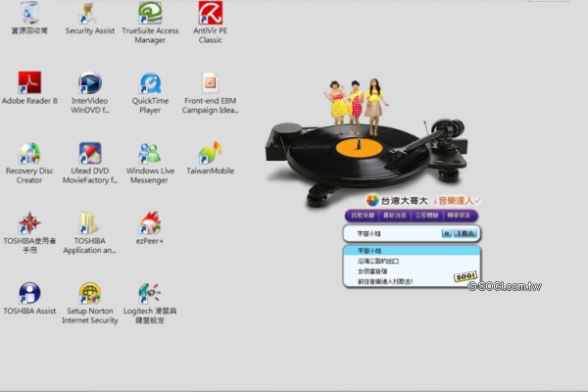Select Front-end EBM Campaign Idea file
This screenshot has width=588, height=392.
point(210,92)
